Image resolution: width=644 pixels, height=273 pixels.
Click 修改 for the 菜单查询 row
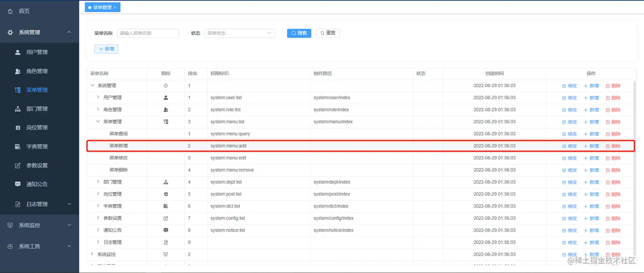pos(569,134)
